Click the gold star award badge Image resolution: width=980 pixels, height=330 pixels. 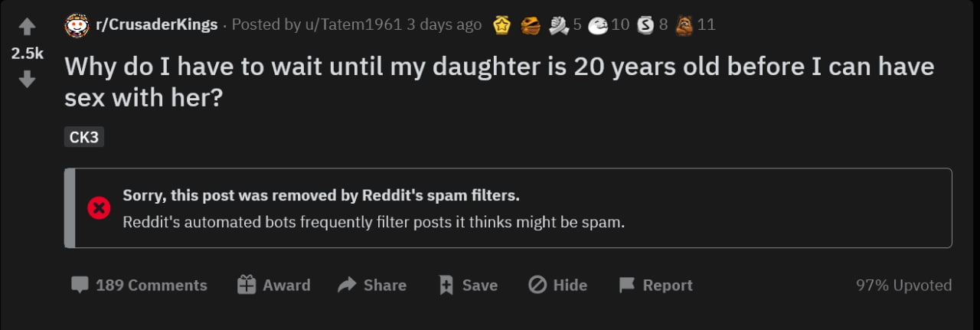[x=501, y=25]
